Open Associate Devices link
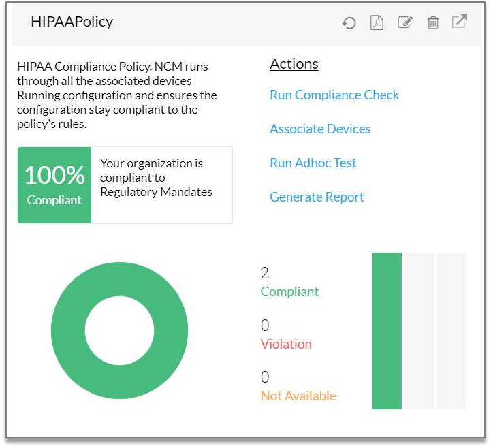This screenshot has width=491, height=448. pos(320,129)
